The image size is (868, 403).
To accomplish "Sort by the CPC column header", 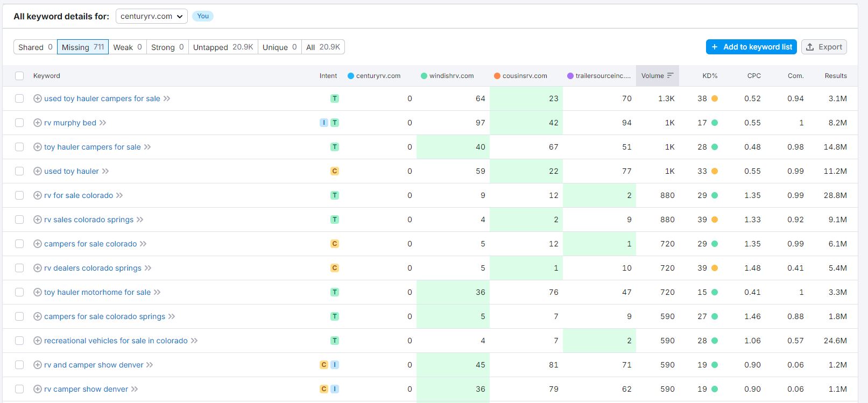I will (x=754, y=76).
